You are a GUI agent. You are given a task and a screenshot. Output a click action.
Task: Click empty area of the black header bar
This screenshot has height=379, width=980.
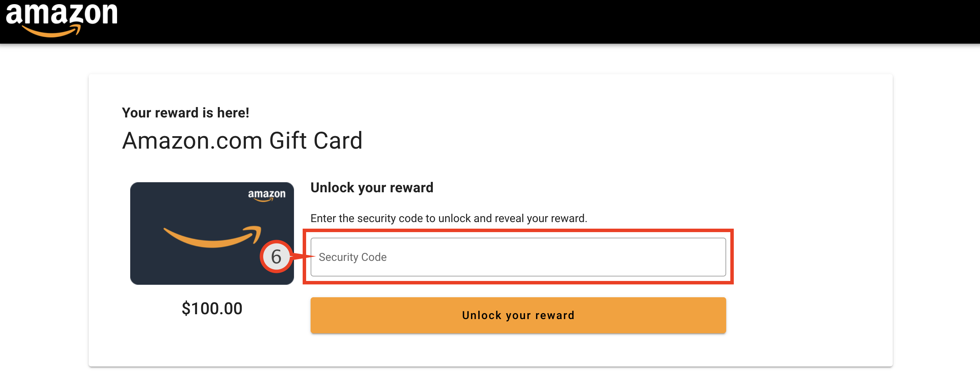coord(533,21)
